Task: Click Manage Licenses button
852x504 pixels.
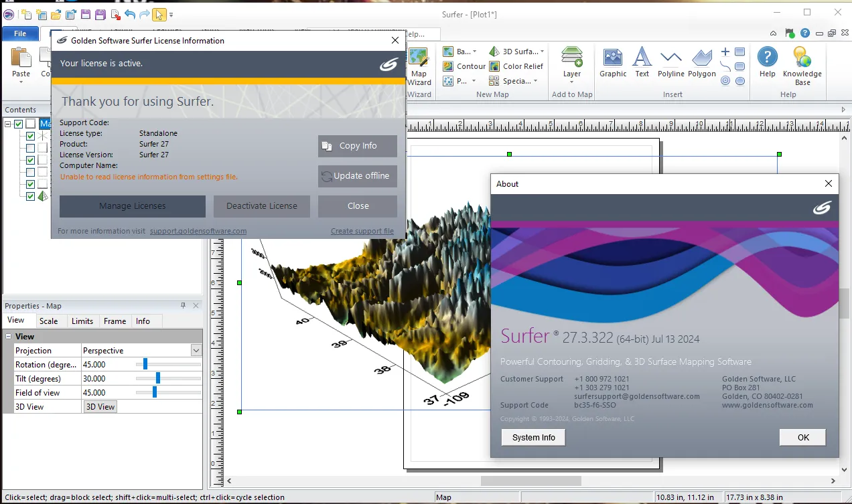Action: (133, 206)
